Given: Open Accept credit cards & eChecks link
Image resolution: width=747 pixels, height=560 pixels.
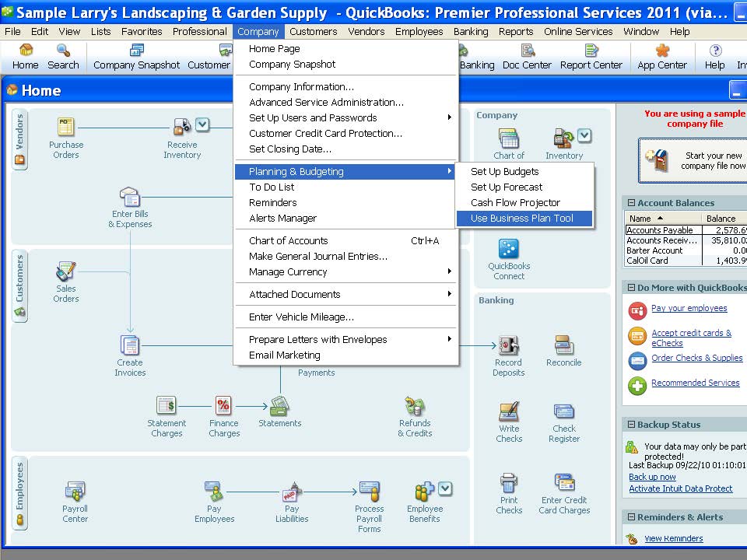Looking at the screenshot, I should coord(691,338).
